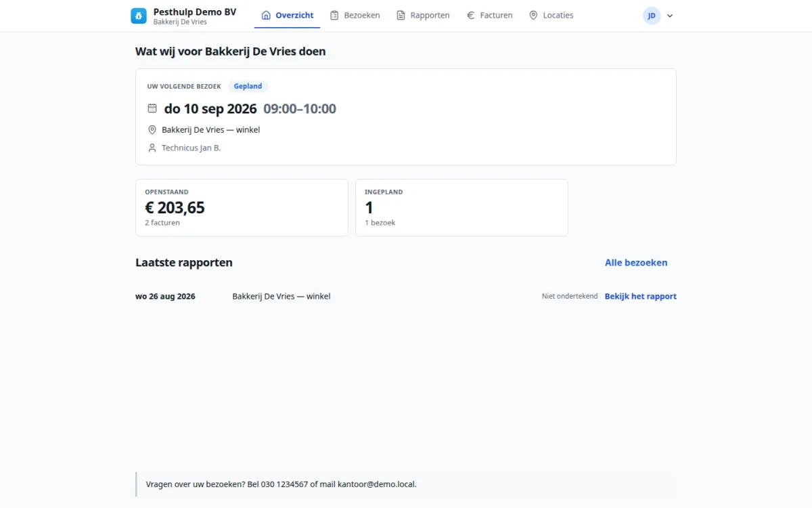Click Bekijk het rapport link
Image resolution: width=812 pixels, height=508 pixels.
point(641,296)
